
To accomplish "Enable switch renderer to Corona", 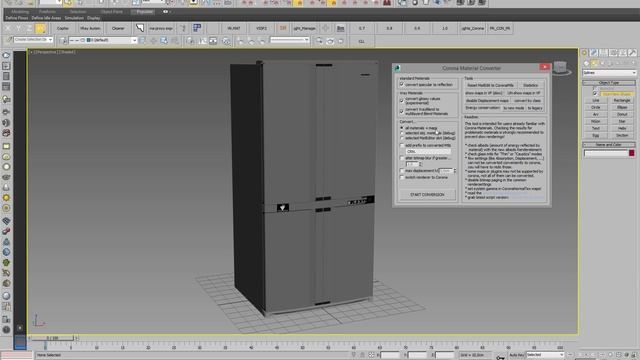I will tap(402, 178).
